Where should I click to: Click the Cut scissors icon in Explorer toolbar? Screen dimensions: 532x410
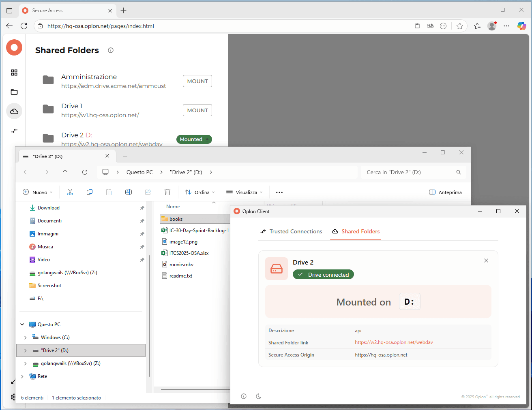coord(70,192)
